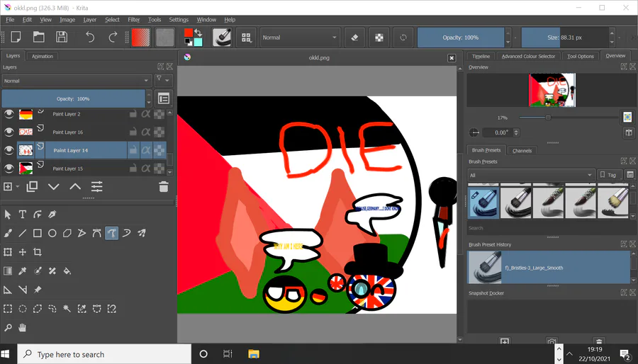Switch to the Channels tab
This screenshot has width=638, height=364.
coord(522,151)
